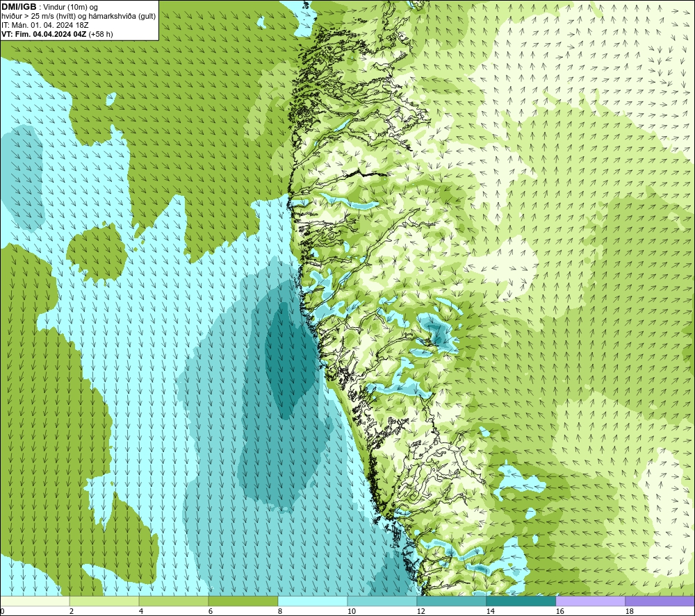The image size is (695, 616).
Task: Click the scale label '14'
Action: point(490,612)
